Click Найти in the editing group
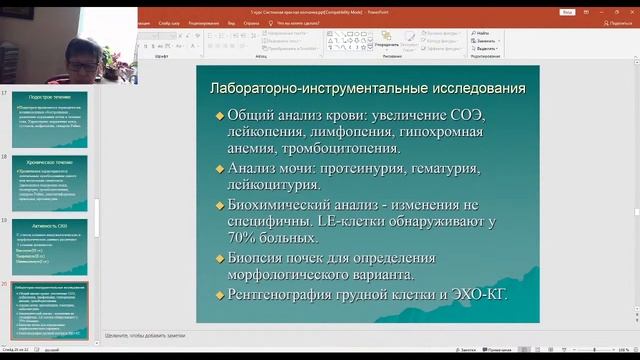The width and height of the screenshot is (640, 360). pos(480,33)
